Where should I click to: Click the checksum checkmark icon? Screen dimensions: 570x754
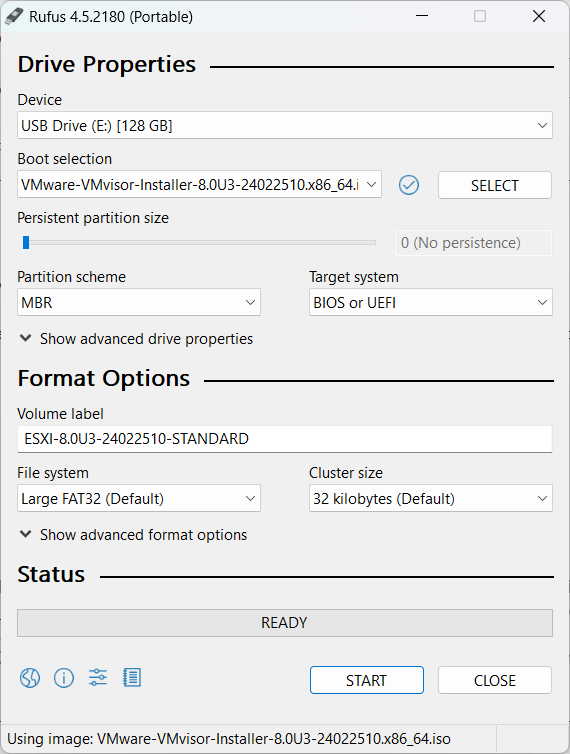pyautogui.click(x=409, y=185)
